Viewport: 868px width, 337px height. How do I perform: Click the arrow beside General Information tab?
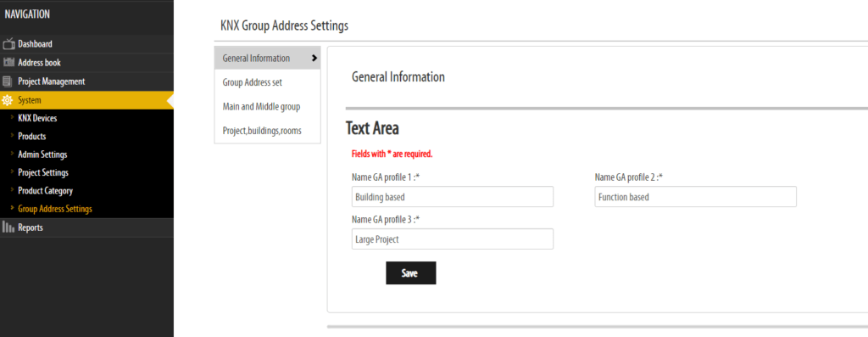coord(314,58)
